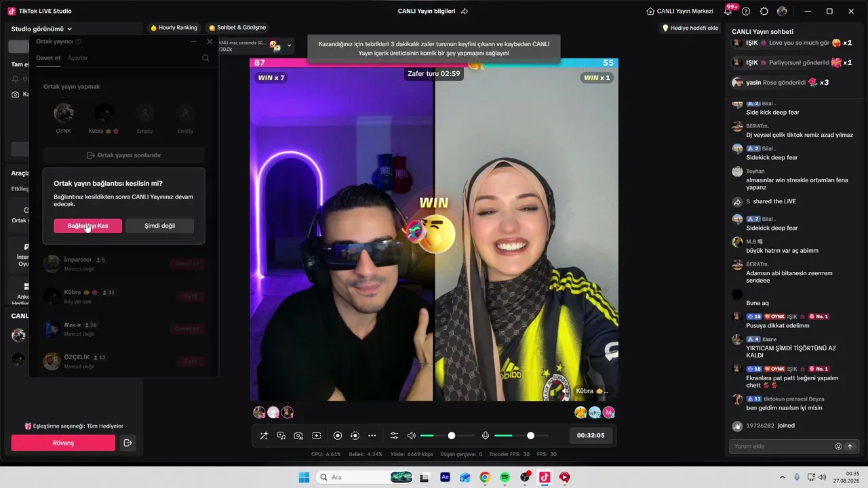Open Spotify from the taskbar
The image size is (868, 488).
tap(505, 477)
